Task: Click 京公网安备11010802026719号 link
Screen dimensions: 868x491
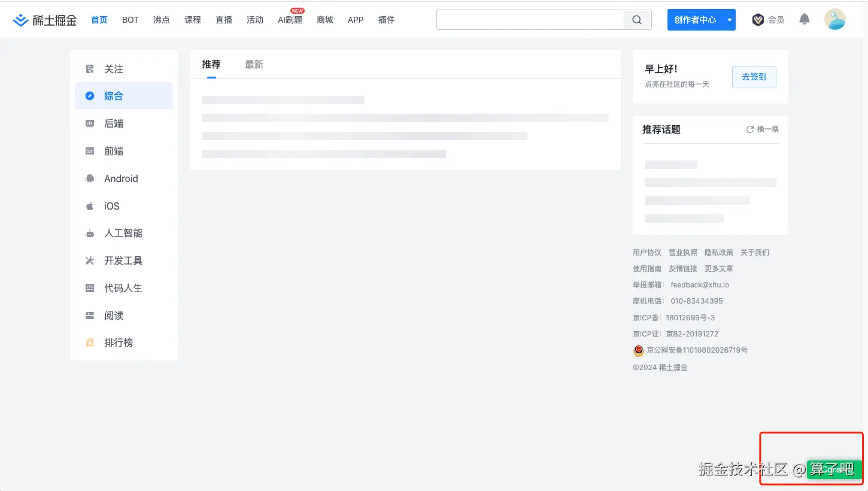Action: [697, 350]
